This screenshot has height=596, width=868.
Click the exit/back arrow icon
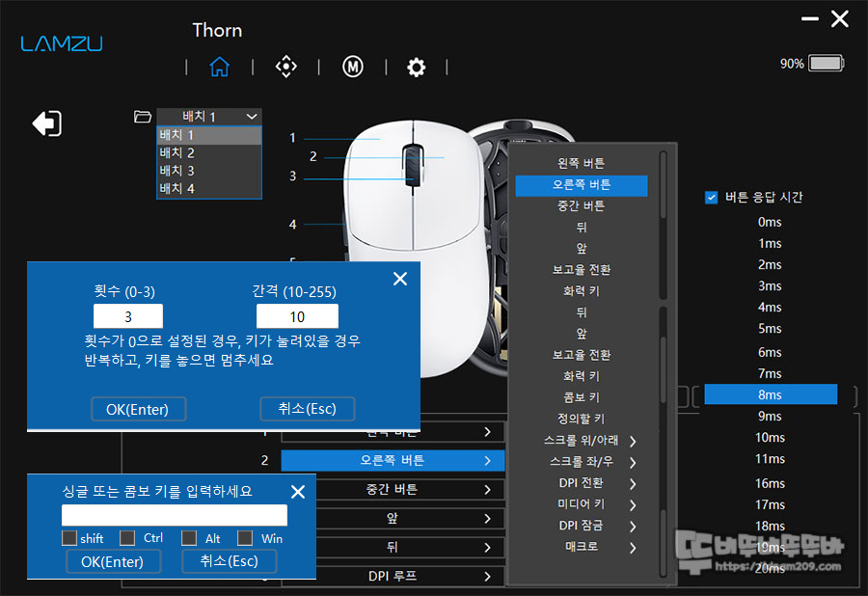click(47, 123)
